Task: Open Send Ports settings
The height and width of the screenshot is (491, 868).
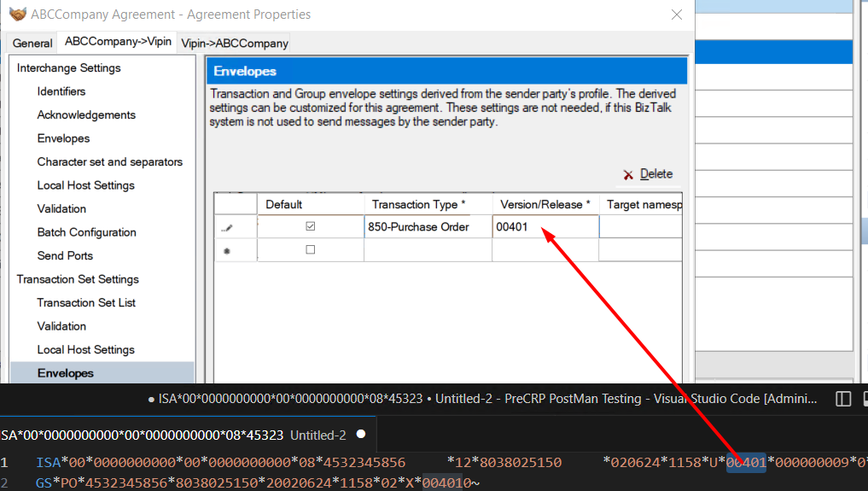Action: 65,255
